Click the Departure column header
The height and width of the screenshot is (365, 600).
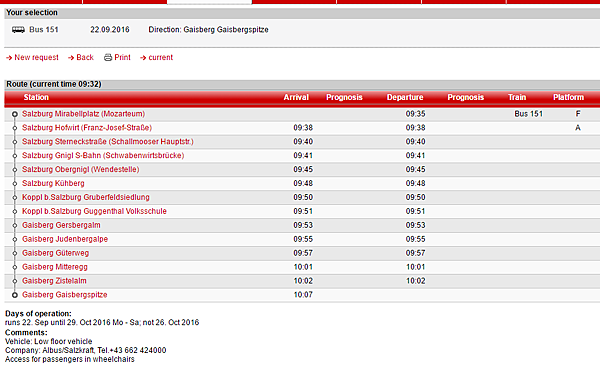tap(405, 97)
